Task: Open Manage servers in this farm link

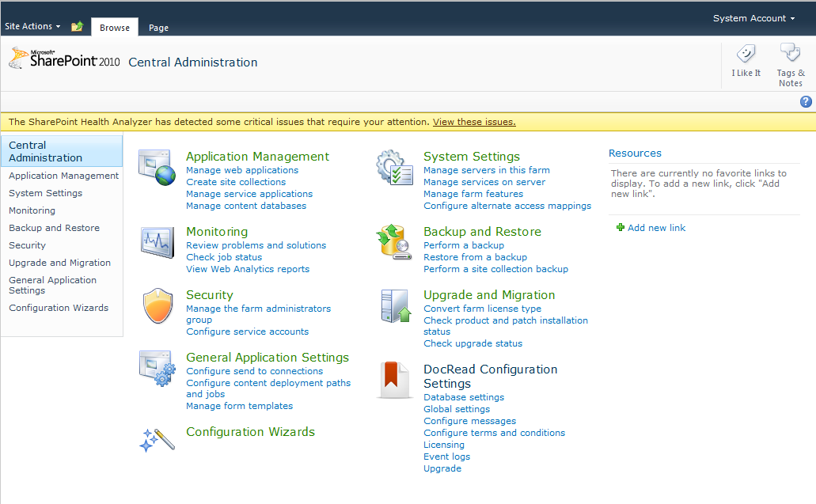Action: 487,170
